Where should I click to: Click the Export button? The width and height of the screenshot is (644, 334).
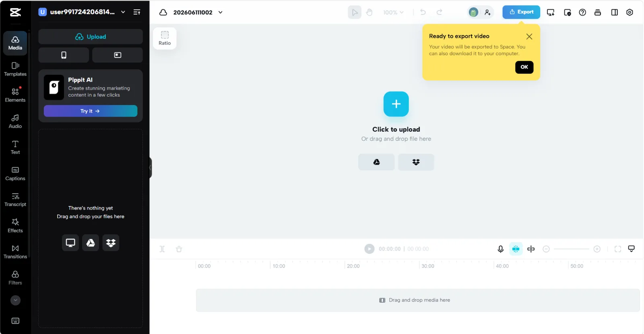(x=521, y=12)
